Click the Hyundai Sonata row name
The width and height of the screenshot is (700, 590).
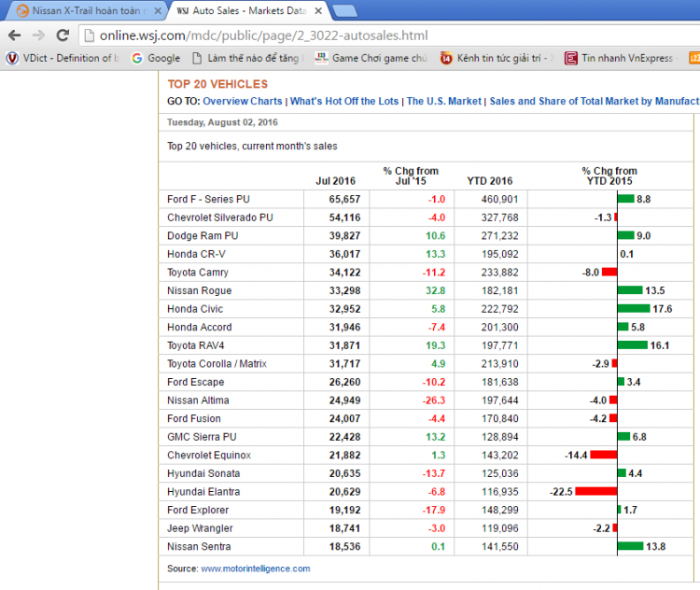coord(203,474)
